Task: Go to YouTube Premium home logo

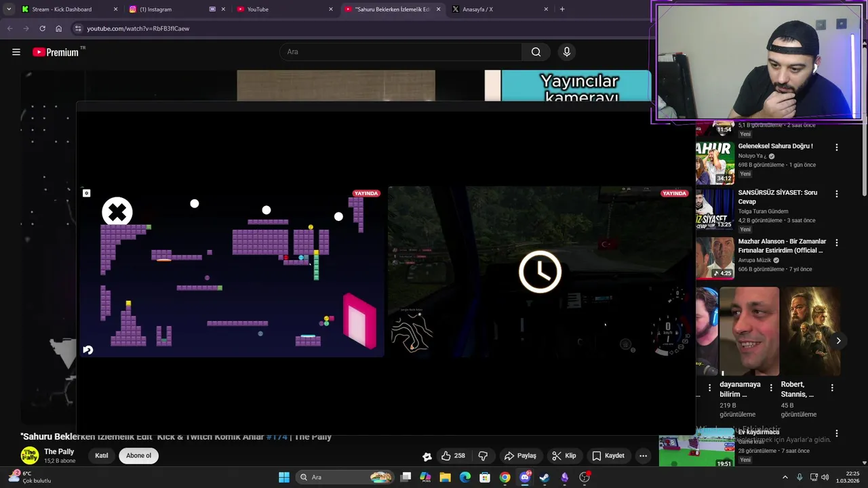Action: tap(56, 52)
